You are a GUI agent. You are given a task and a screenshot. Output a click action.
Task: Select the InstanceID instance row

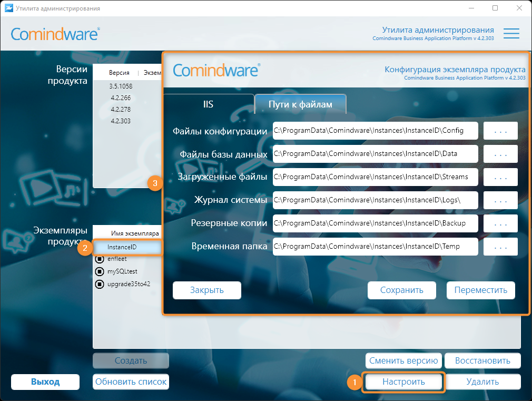(x=127, y=247)
